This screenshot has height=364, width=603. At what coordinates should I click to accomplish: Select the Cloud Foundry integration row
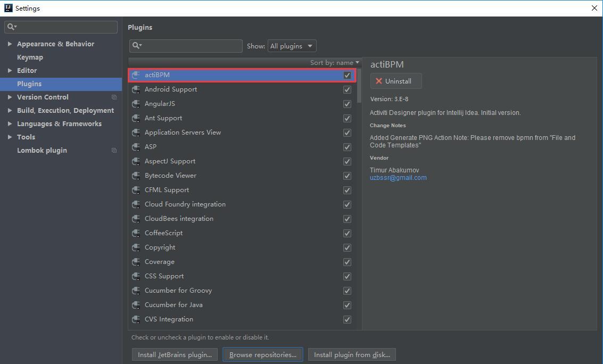(242, 204)
